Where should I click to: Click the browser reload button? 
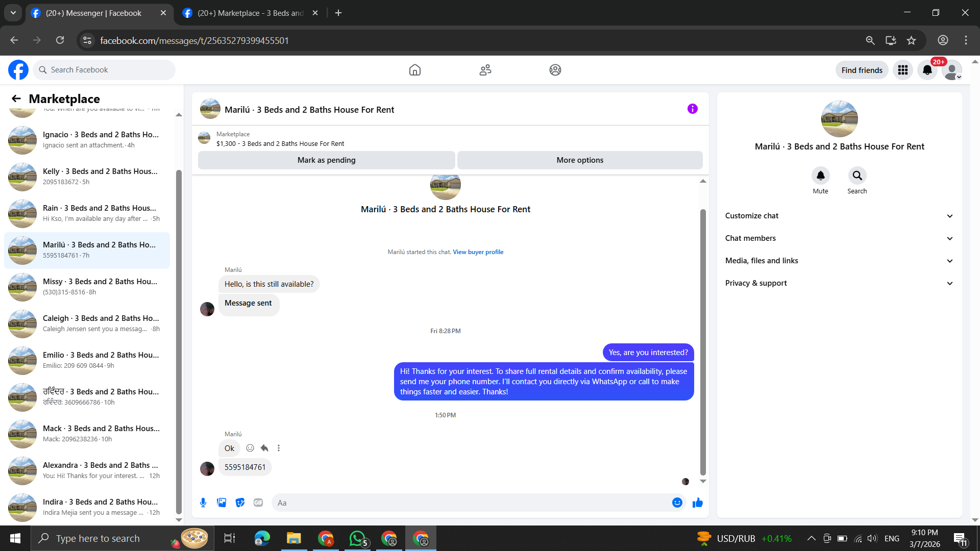pos(60,40)
